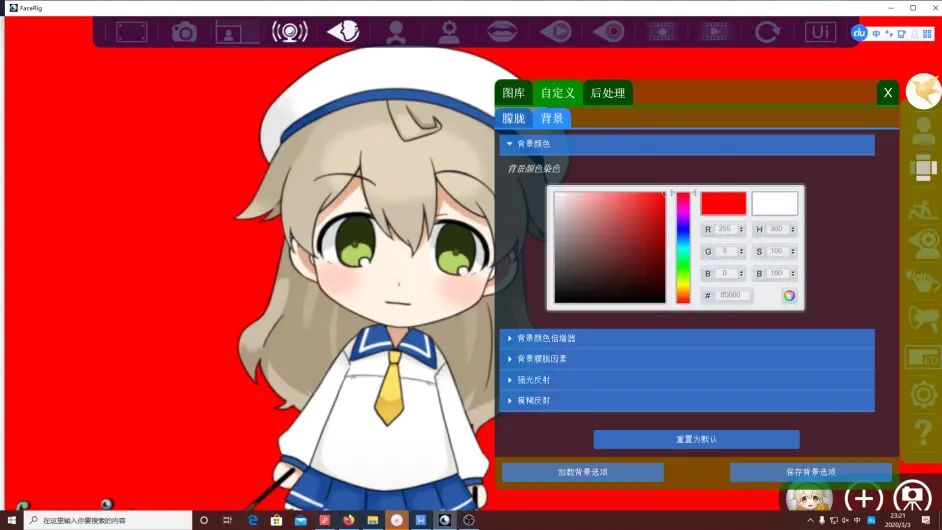Viewport: 942px width, 530px height.
Task: Click the avatar body pose toolbar icon
Action: tap(395, 32)
